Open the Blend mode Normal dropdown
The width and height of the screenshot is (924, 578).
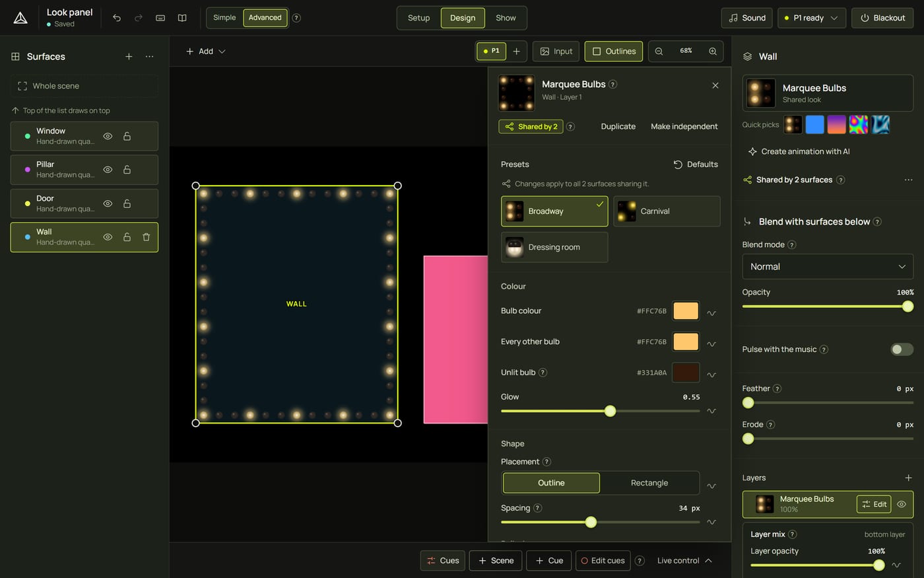(x=828, y=266)
